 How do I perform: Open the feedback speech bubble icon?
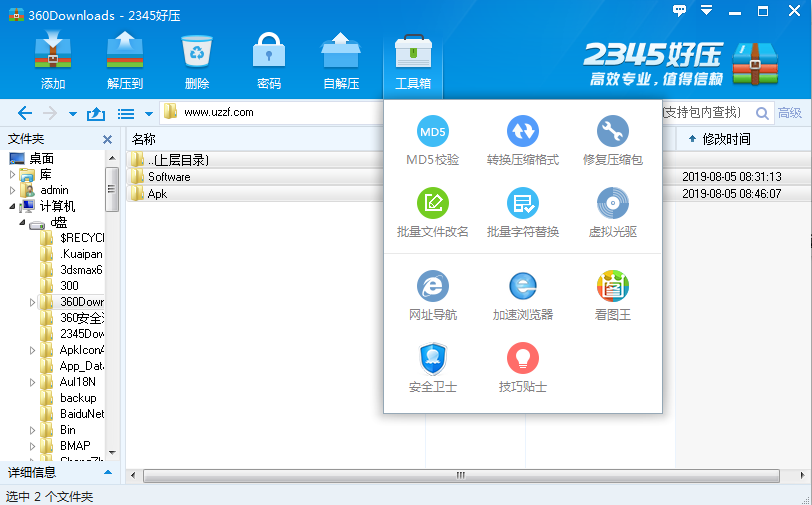click(x=679, y=10)
